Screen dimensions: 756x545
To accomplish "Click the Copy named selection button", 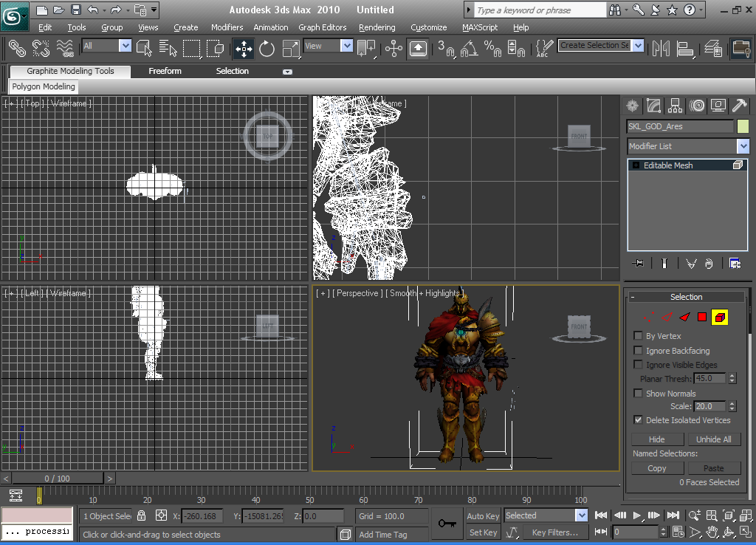I will (656, 468).
